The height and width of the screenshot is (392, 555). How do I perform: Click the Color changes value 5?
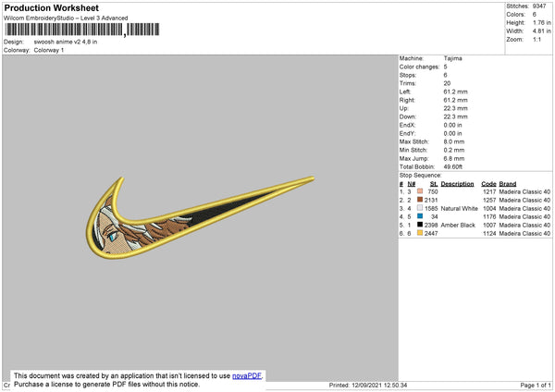tap(445, 67)
